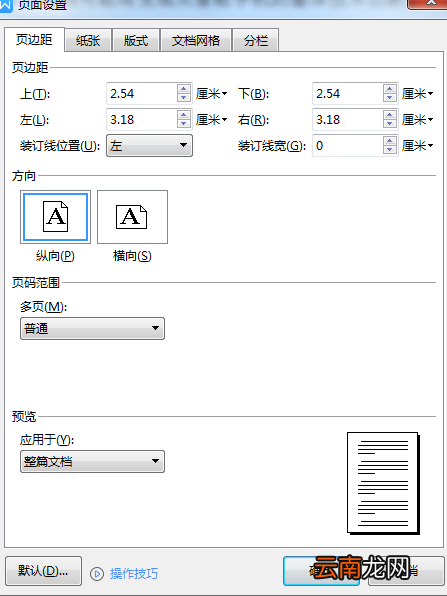Increase the 装订线宽 value with up arrow
This screenshot has height=596, width=447.
(390, 141)
